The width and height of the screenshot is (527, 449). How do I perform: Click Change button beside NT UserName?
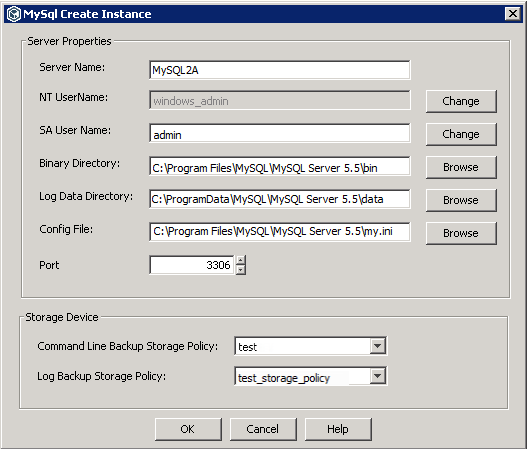point(461,101)
